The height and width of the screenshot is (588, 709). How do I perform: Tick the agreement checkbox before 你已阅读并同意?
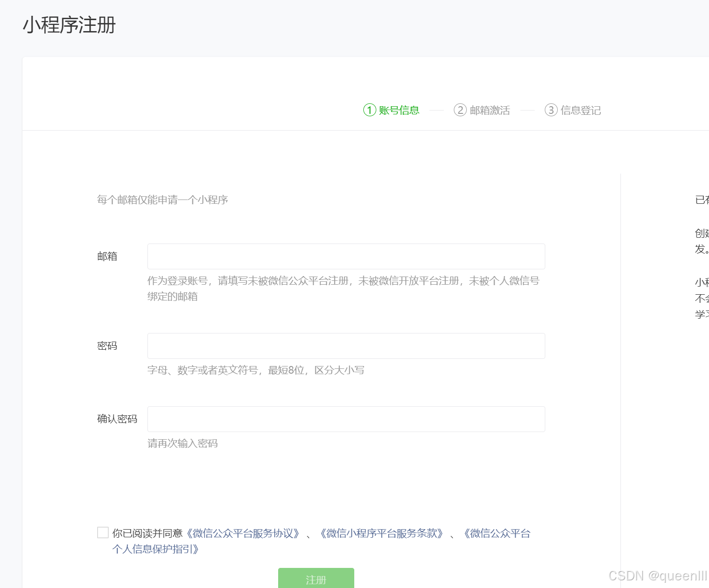[x=103, y=533]
